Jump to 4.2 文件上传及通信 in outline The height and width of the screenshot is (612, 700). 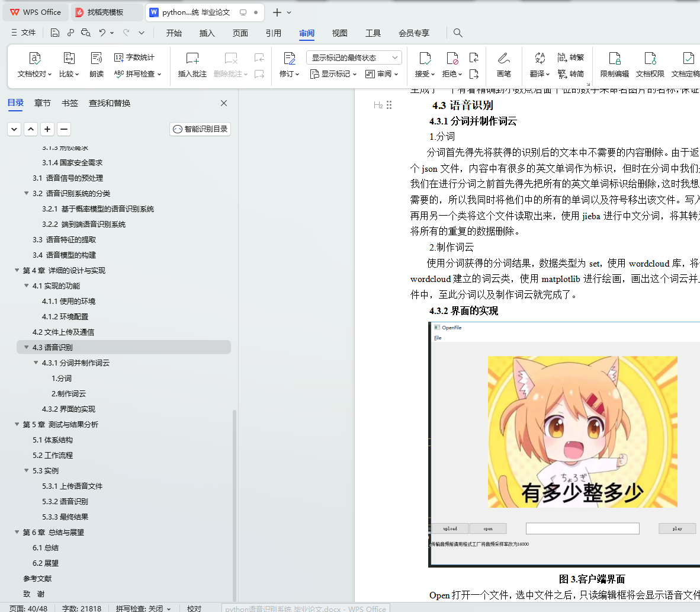click(63, 332)
